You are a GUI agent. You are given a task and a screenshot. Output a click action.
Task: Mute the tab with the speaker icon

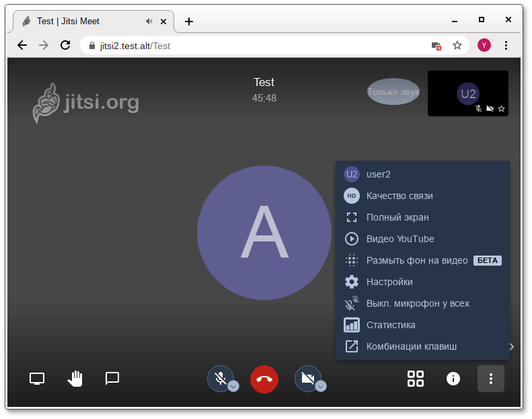tap(149, 22)
